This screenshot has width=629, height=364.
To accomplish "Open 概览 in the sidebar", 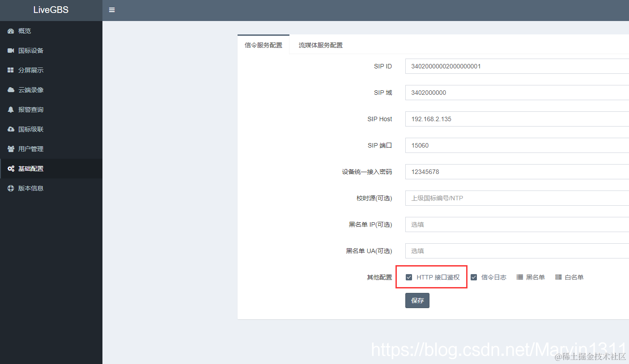I will (x=51, y=31).
